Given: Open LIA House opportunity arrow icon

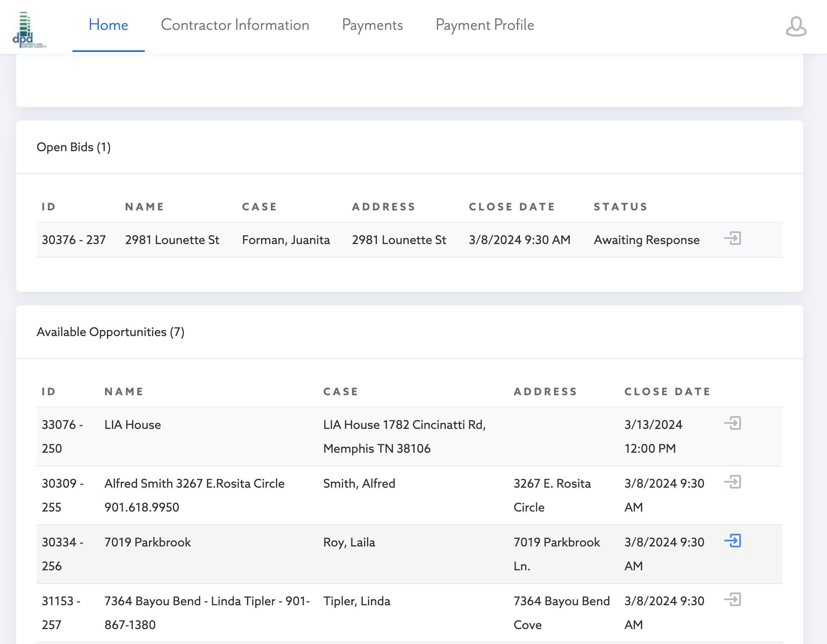Looking at the screenshot, I should click(732, 423).
